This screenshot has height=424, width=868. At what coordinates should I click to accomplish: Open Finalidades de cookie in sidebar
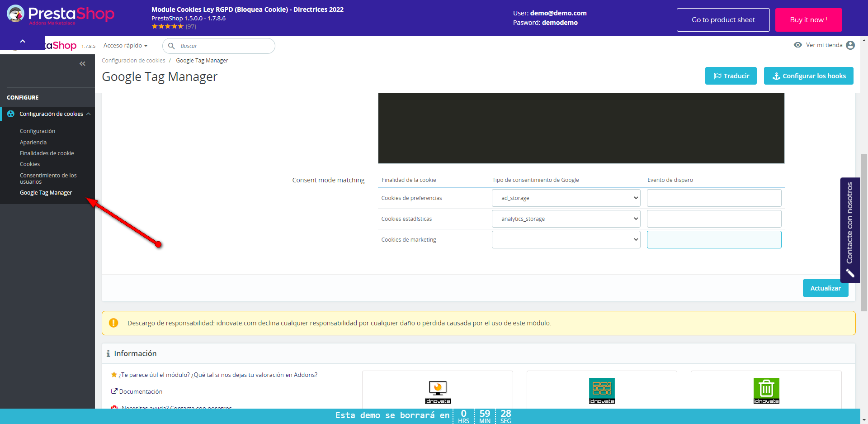point(47,153)
